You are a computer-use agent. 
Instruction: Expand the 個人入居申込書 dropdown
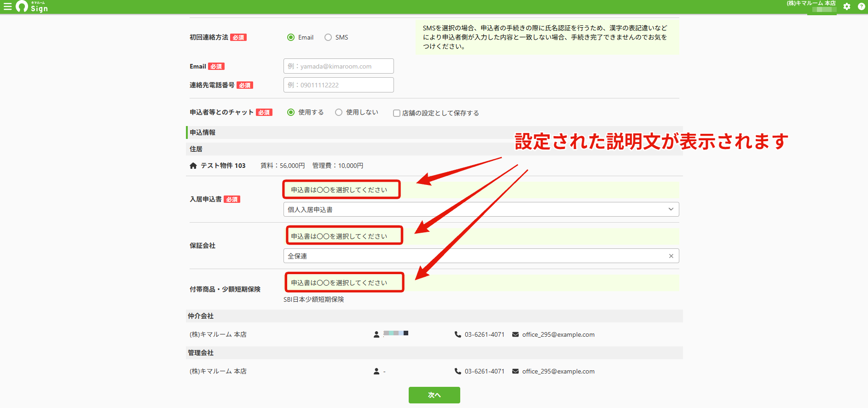click(481, 209)
